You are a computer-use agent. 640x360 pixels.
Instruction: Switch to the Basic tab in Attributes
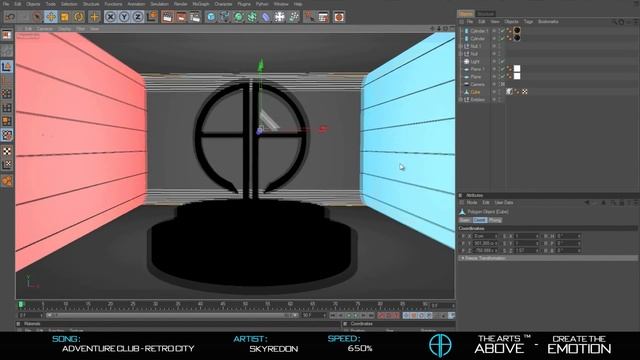465,220
